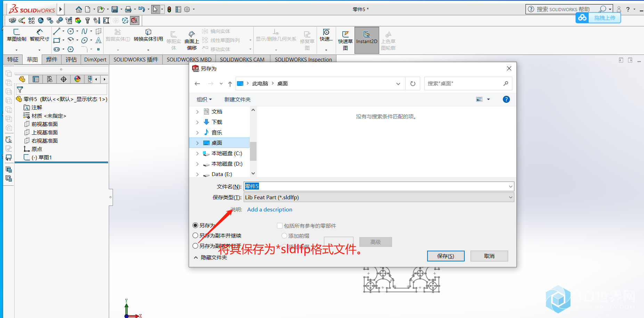Select the 另存为 radio option
Image resolution: width=644 pixels, height=318 pixels.
(195, 226)
